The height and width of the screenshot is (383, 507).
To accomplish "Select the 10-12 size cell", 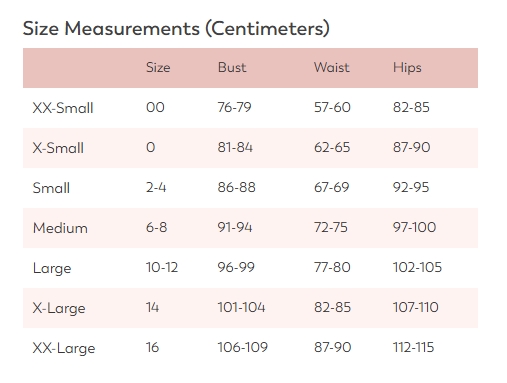I will point(162,267).
